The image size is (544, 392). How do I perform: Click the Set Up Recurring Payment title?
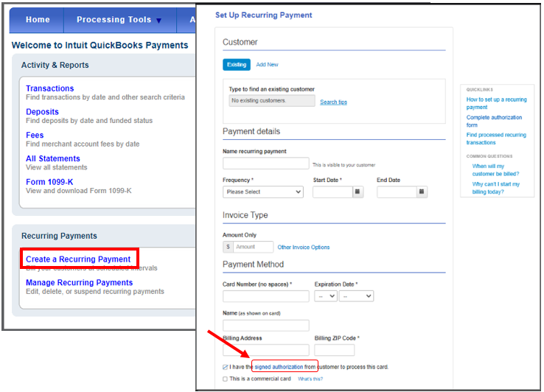264,15
